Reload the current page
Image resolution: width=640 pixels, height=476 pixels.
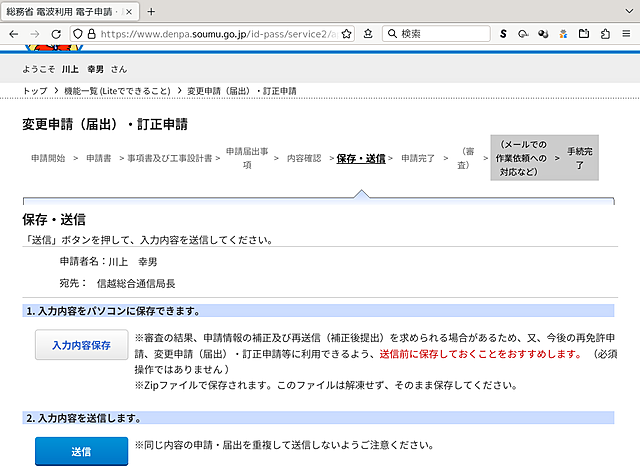(x=57, y=33)
